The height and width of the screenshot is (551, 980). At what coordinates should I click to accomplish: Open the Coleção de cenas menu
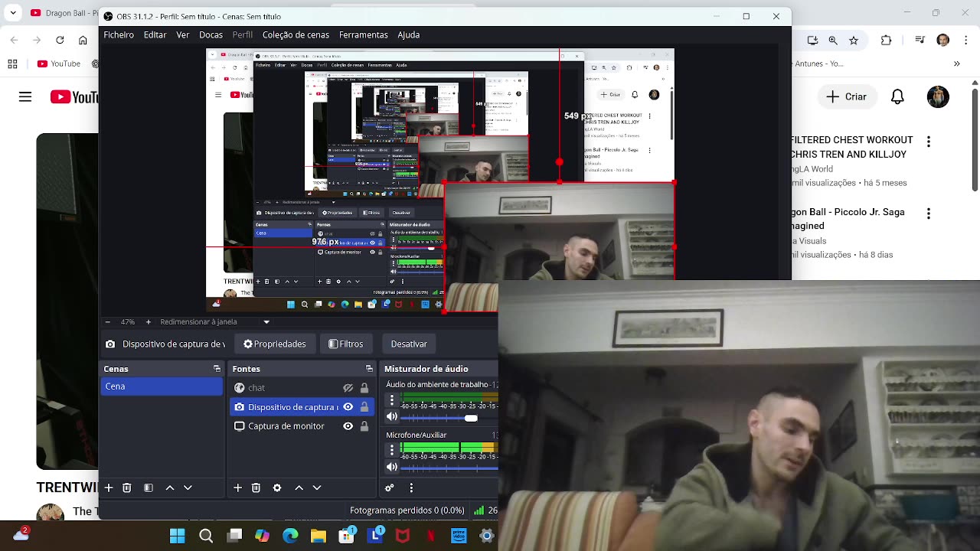(296, 34)
